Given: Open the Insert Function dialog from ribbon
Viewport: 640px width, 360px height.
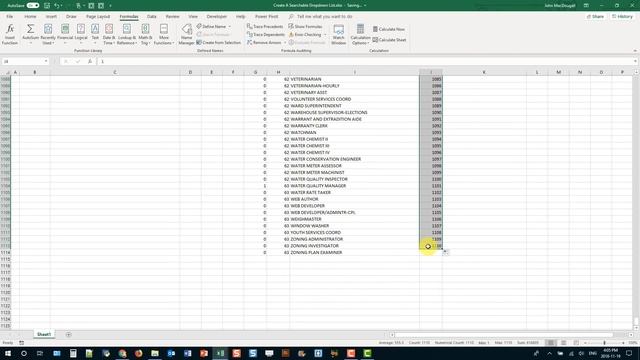Looking at the screenshot, I should click(x=10, y=34).
